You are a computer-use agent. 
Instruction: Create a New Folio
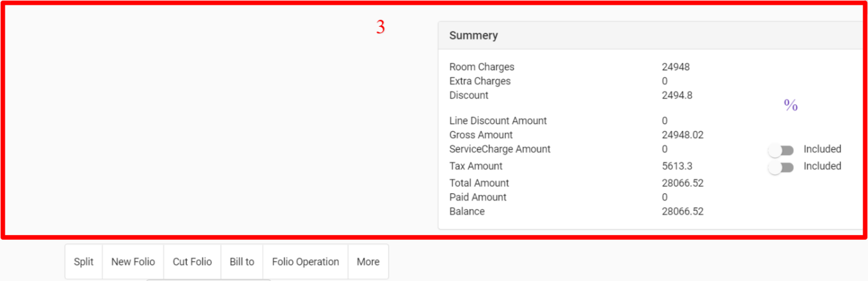(133, 262)
